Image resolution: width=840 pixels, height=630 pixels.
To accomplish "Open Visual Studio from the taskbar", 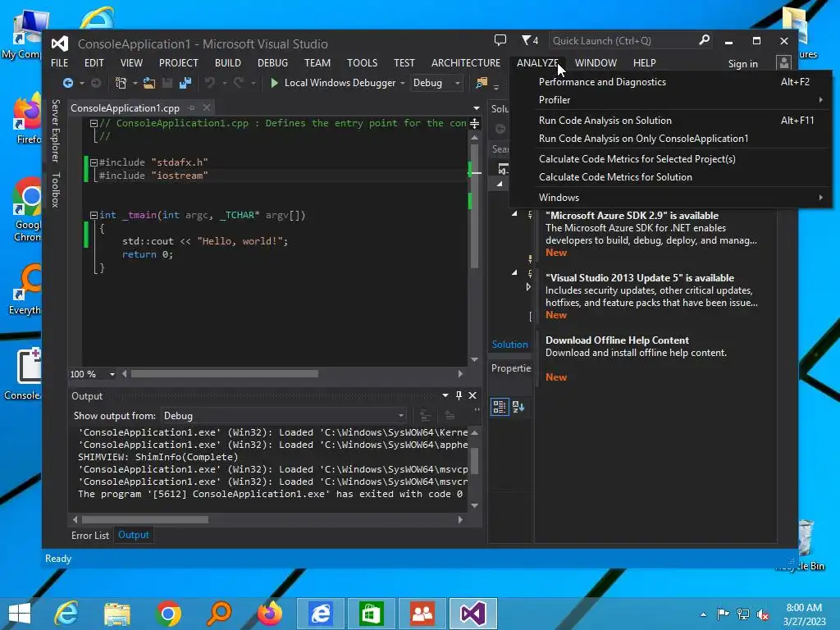I will point(473,614).
